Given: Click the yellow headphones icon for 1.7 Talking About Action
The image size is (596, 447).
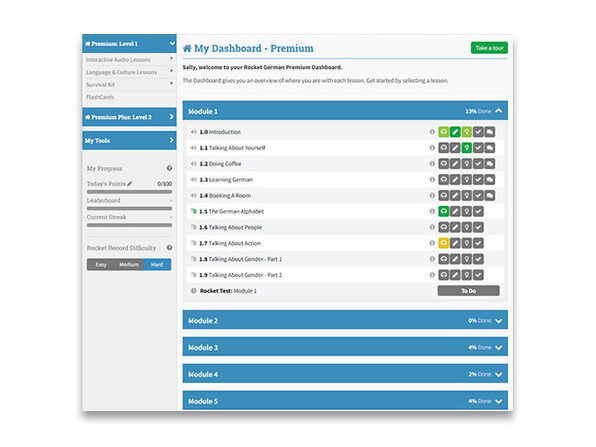Looking at the screenshot, I should pos(444,243).
